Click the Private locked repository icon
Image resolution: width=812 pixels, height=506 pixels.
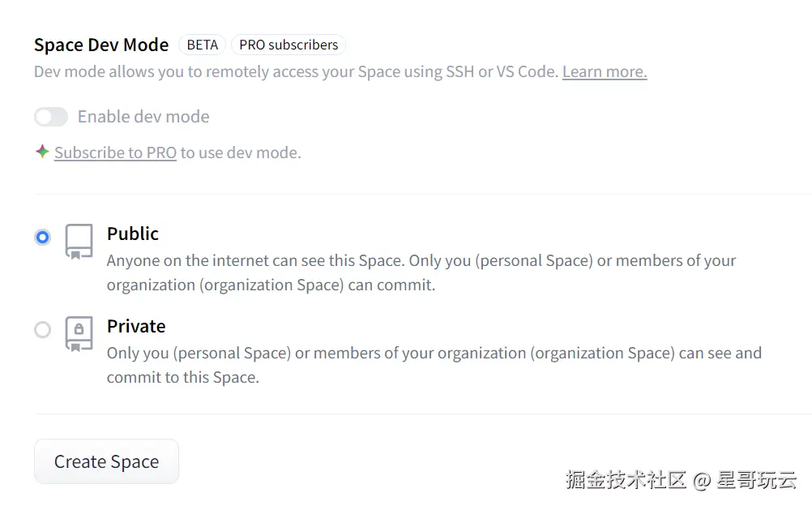click(79, 333)
